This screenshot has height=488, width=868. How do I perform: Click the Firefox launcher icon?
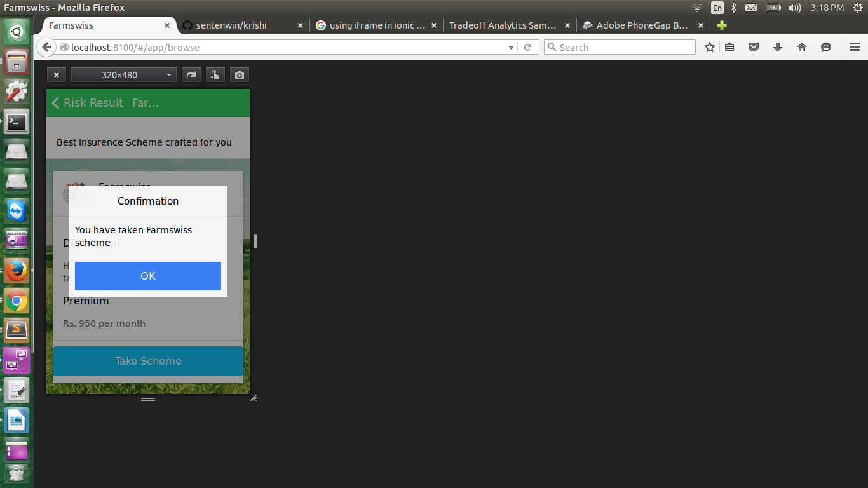pos(17,271)
